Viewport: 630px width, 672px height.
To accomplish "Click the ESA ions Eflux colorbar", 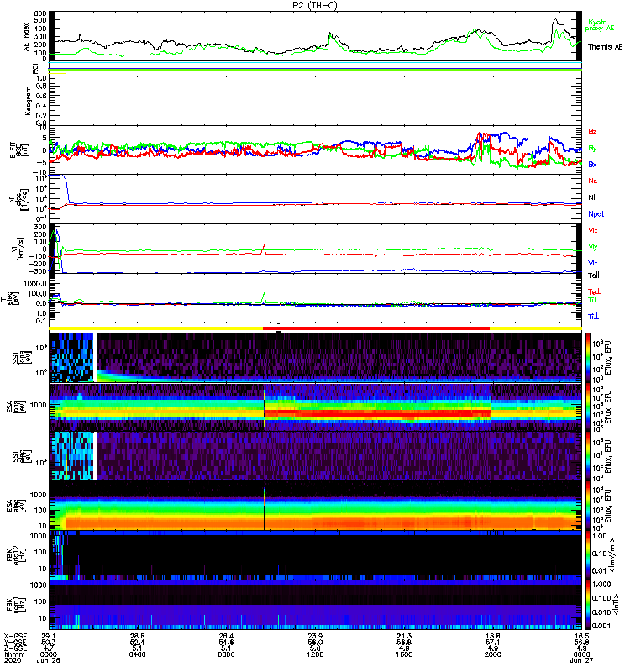I will [588, 407].
